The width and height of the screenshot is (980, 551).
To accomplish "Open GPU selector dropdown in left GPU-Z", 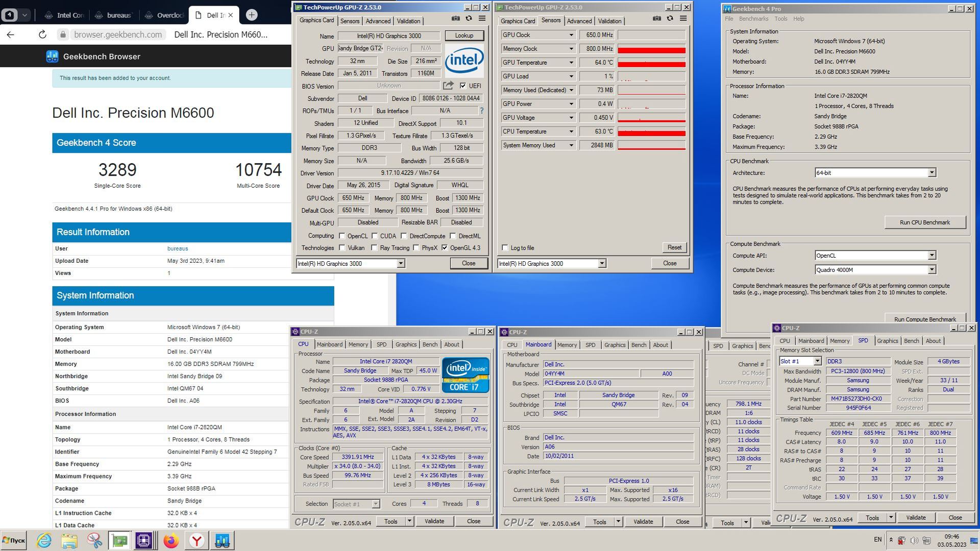I will 401,264.
